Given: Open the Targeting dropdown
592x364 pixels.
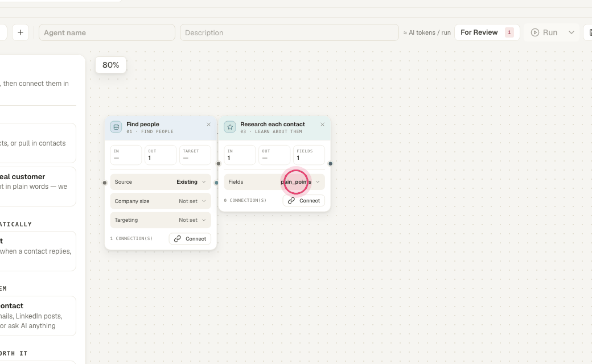Looking at the screenshot, I should (161, 220).
